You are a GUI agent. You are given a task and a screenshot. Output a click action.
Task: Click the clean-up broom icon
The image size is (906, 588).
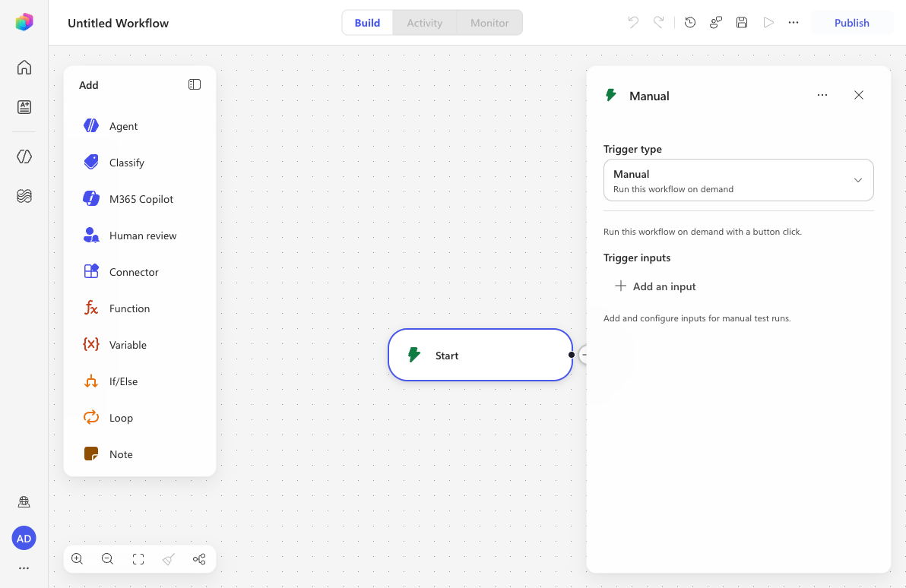click(x=169, y=558)
